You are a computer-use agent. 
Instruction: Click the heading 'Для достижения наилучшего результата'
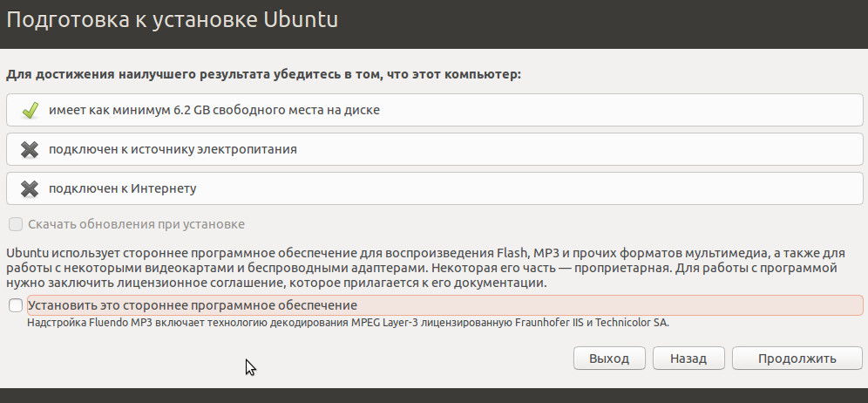pos(263,75)
